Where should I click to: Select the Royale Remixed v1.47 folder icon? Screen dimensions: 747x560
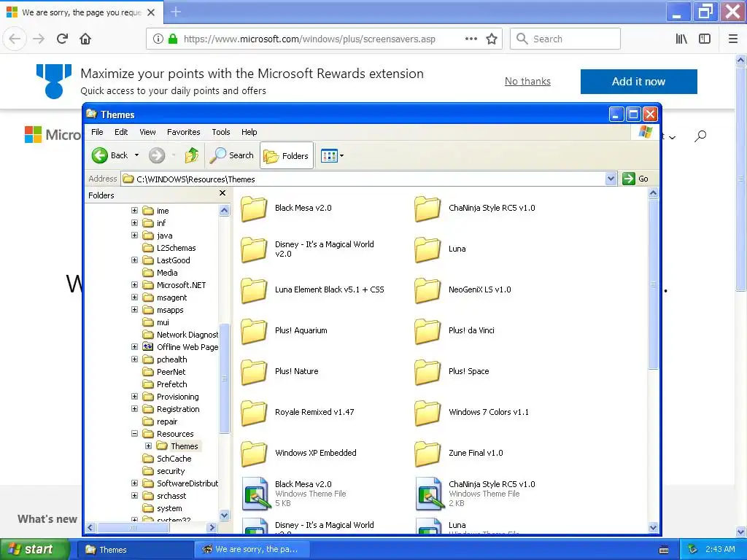point(253,413)
